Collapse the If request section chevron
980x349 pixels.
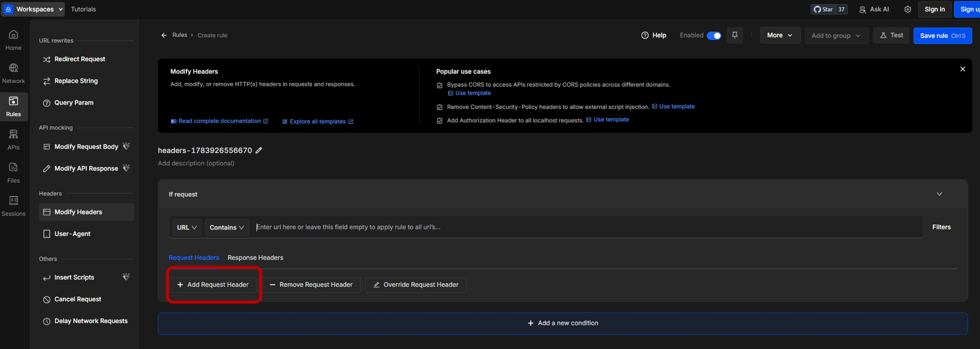click(x=939, y=194)
